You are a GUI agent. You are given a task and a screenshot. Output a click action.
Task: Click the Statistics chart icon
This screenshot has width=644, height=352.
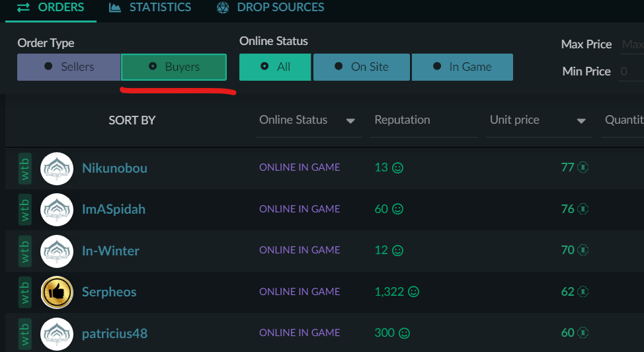click(x=114, y=7)
